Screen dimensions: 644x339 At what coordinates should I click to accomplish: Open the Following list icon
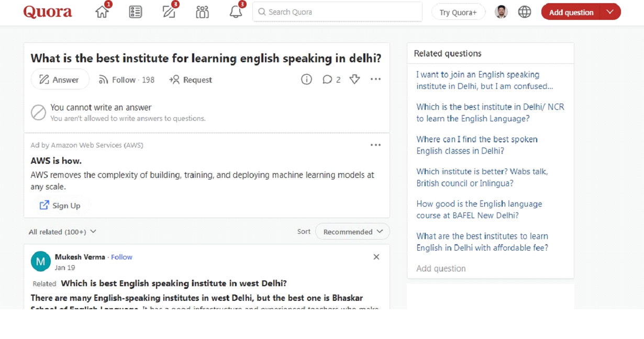(136, 12)
